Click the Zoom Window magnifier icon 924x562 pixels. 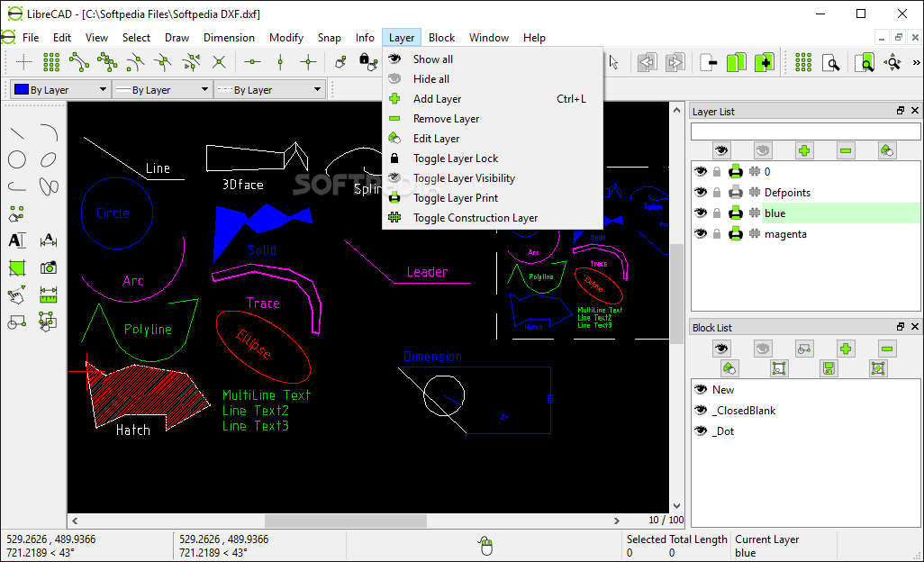click(x=831, y=62)
